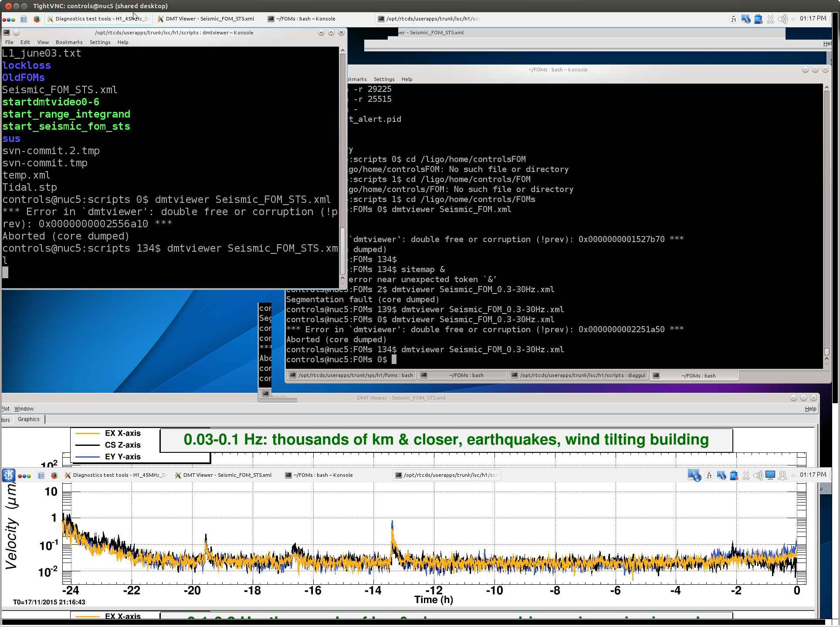The image size is (840, 627).
Task: Click the Seismic_FOM_STS.xml file name in terminal listing
Action: pyautogui.click(x=60, y=90)
